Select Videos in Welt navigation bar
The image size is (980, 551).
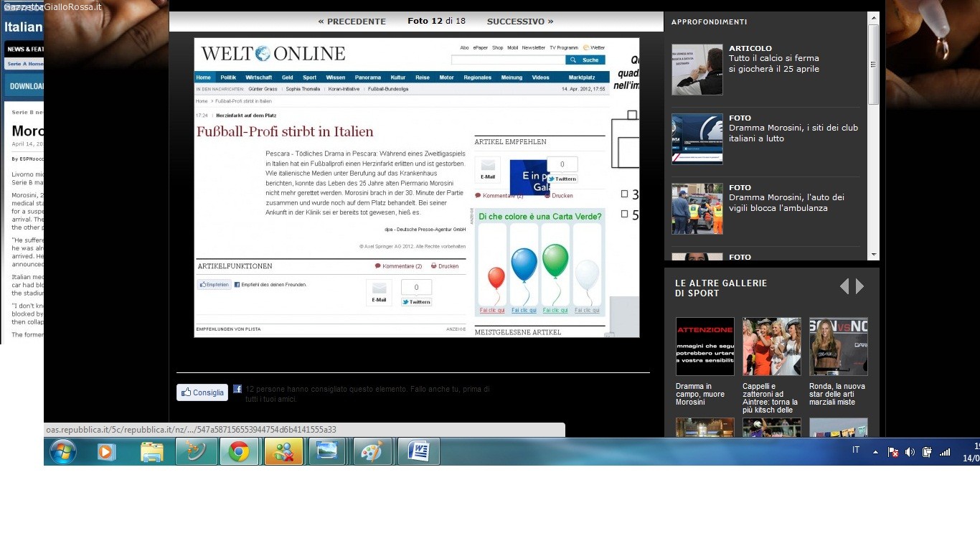coord(540,77)
